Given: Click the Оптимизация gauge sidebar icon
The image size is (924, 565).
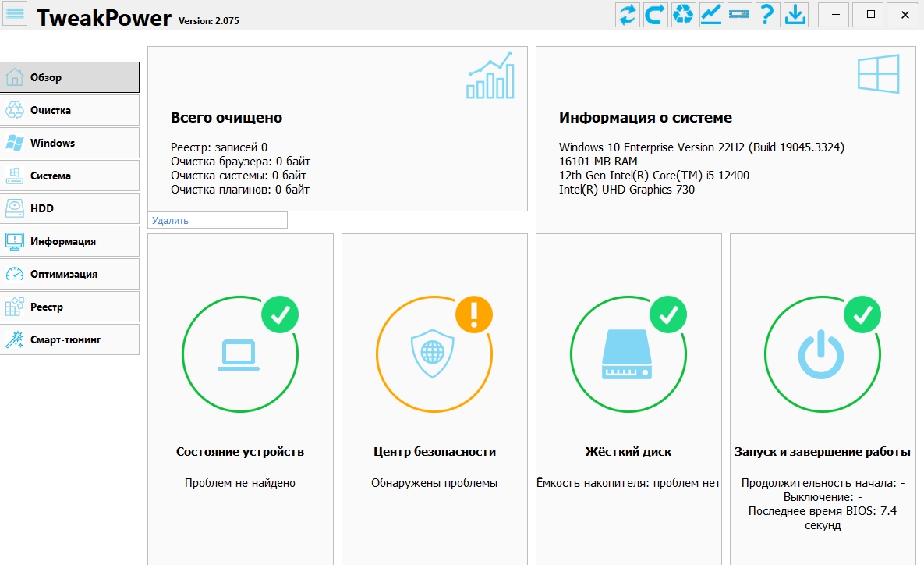Looking at the screenshot, I should tap(14, 274).
